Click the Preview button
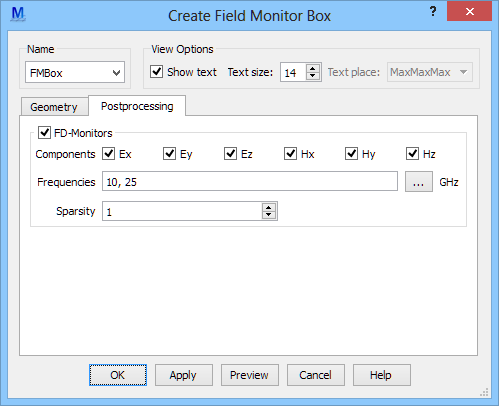Viewport: 499px width, 406px height. 250,375
